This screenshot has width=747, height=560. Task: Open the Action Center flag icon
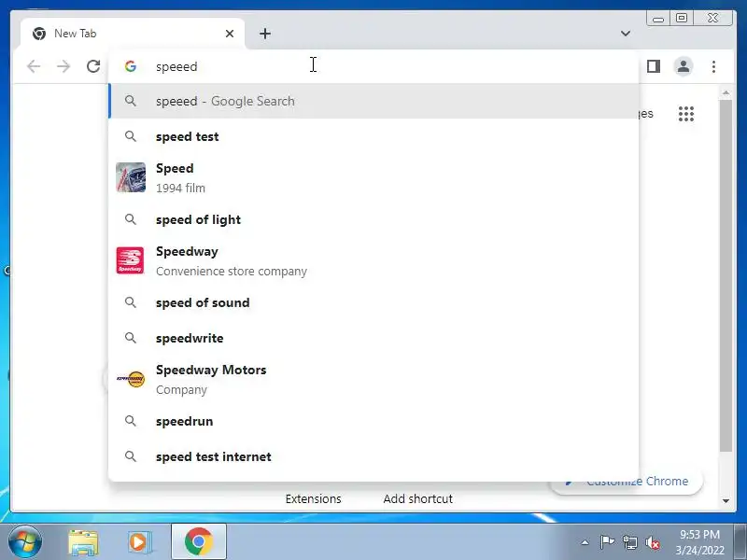point(607,542)
